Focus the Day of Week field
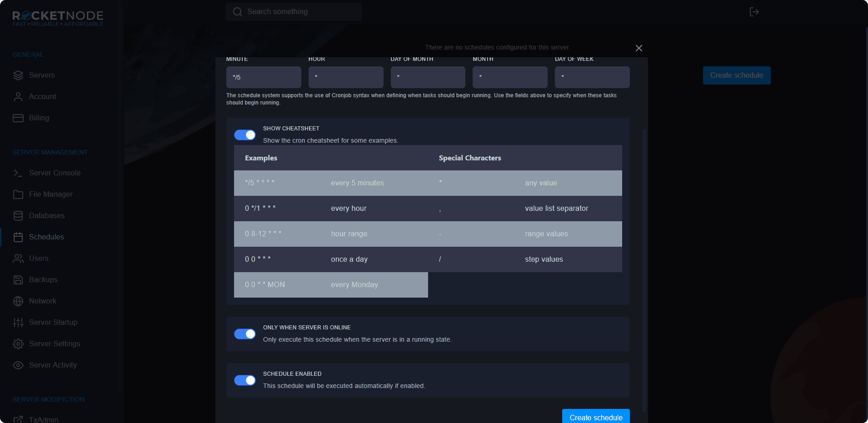 pyautogui.click(x=592, y=77)
